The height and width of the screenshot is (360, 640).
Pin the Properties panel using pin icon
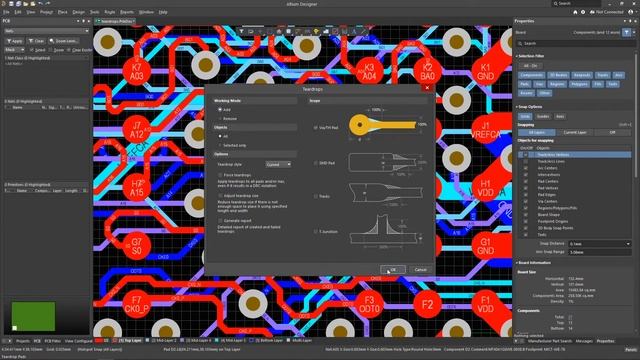click(629, 21)
